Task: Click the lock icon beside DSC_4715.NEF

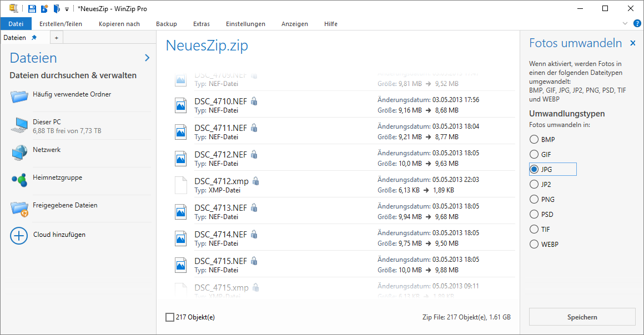Action: 254,261
